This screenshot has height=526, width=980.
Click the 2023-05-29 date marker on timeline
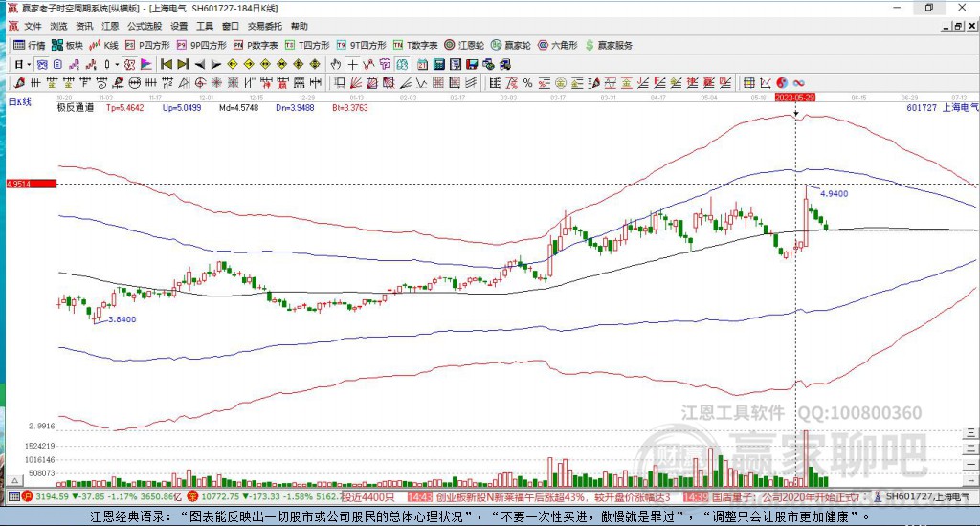pos(795,98)
